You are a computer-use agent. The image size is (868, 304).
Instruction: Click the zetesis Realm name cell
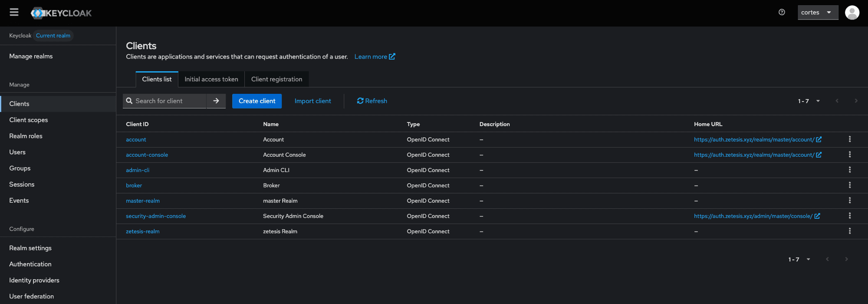[280, 231]
